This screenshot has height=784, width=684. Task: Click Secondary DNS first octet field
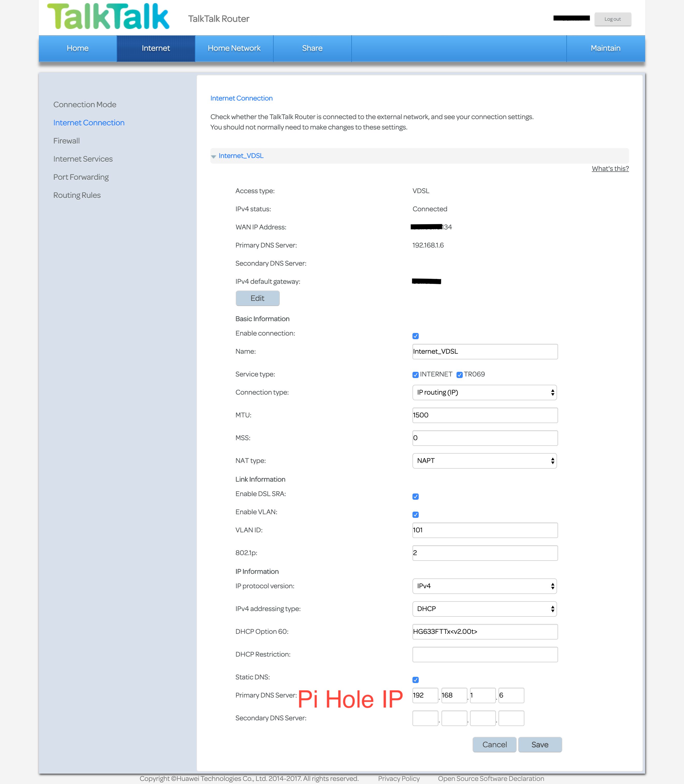click(x=425, y=718)
